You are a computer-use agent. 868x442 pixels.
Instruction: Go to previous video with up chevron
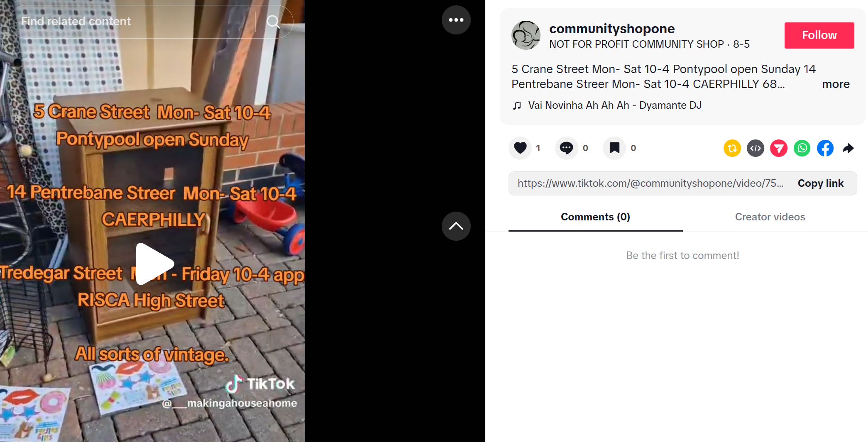[x=456, y=226]
